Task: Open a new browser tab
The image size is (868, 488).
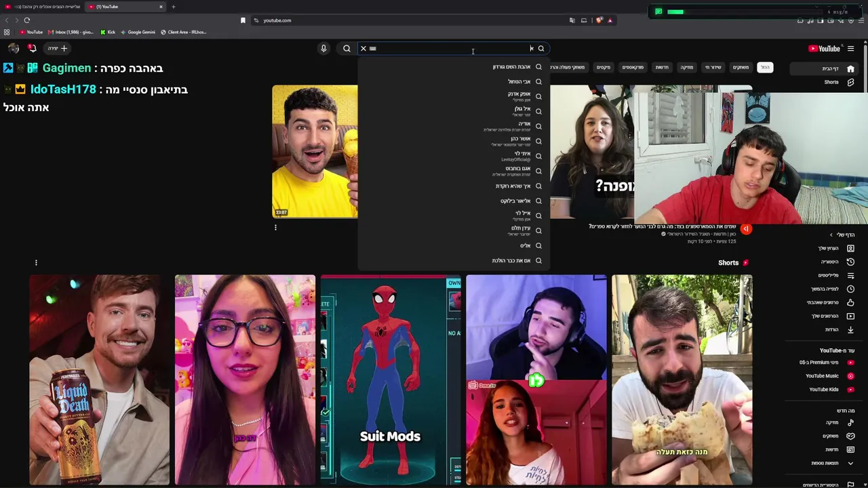Action: tap(173, 7)
